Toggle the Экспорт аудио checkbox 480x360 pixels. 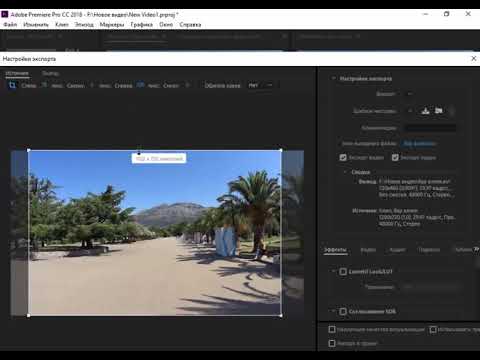point(395,157)
